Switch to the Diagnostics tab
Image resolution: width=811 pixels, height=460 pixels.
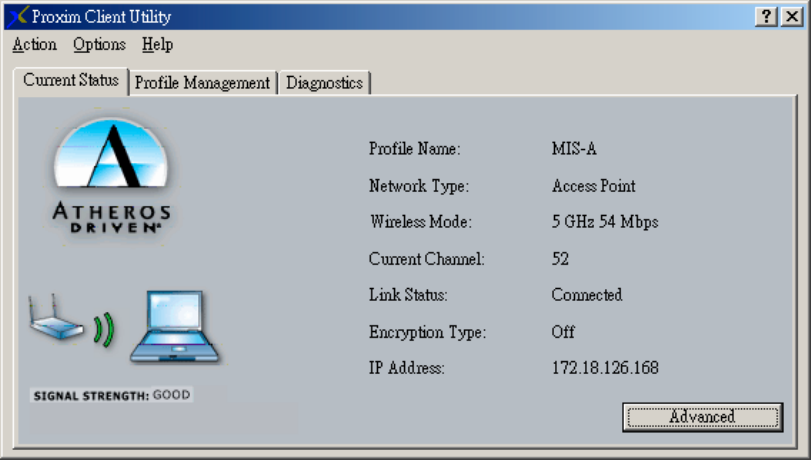(324, 83)
